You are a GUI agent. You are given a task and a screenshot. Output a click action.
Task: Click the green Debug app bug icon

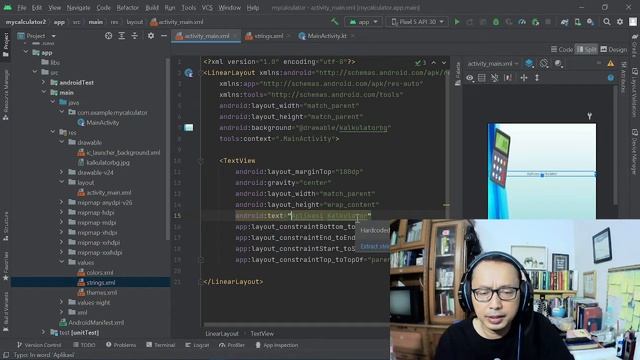click(x=496, y=22)
